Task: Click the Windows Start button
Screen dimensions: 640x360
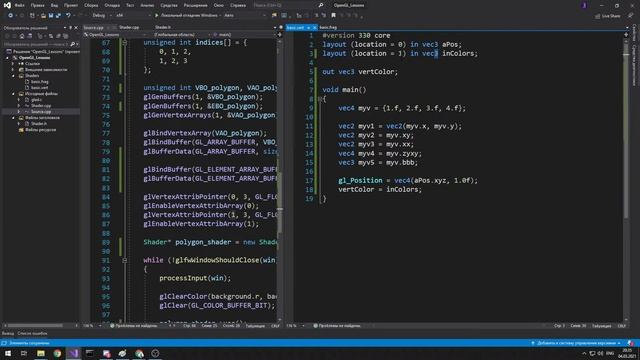Action: (8, 353)
